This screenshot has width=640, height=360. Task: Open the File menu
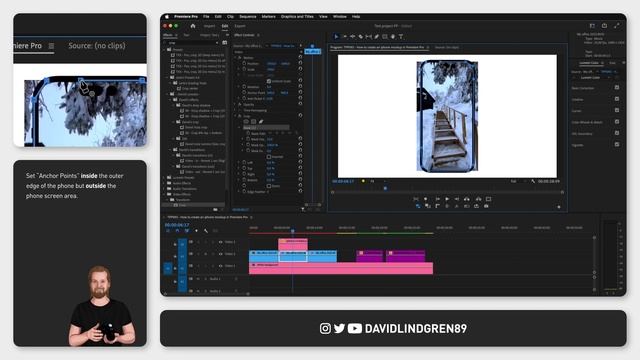pos(206,17)
